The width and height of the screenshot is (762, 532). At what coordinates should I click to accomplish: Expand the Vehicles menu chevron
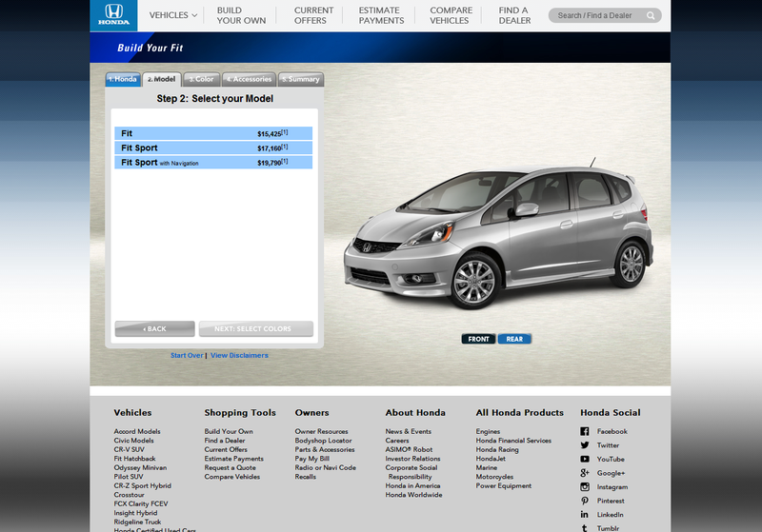pos(194,15)
